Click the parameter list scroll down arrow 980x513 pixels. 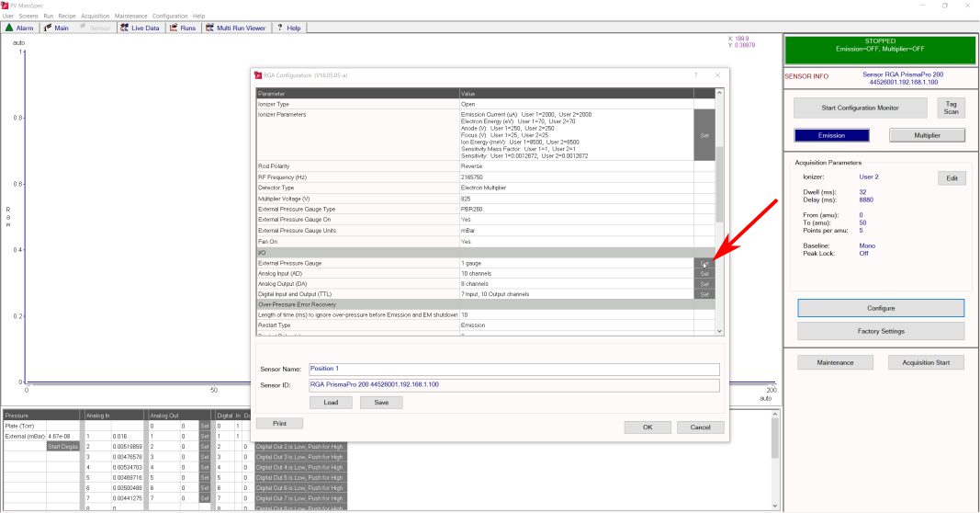(719, 331)
